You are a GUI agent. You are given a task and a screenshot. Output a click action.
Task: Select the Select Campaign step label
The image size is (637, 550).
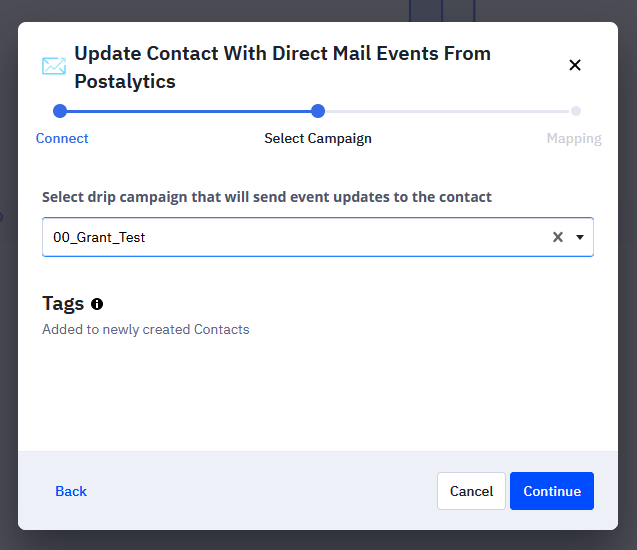318,139
